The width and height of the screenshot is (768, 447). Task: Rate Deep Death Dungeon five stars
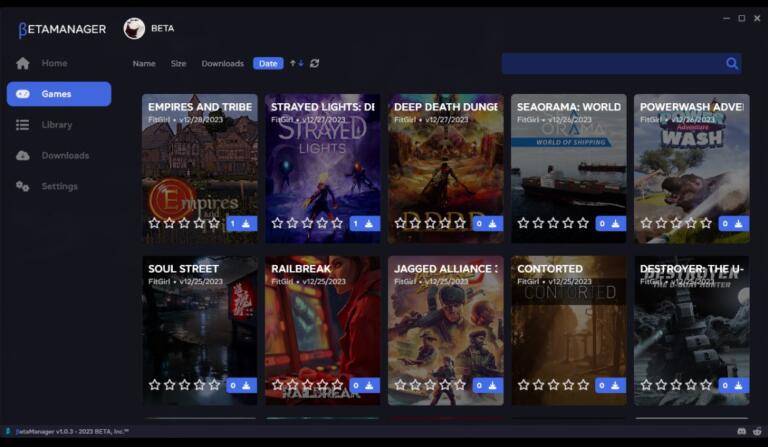pos(460,223)
